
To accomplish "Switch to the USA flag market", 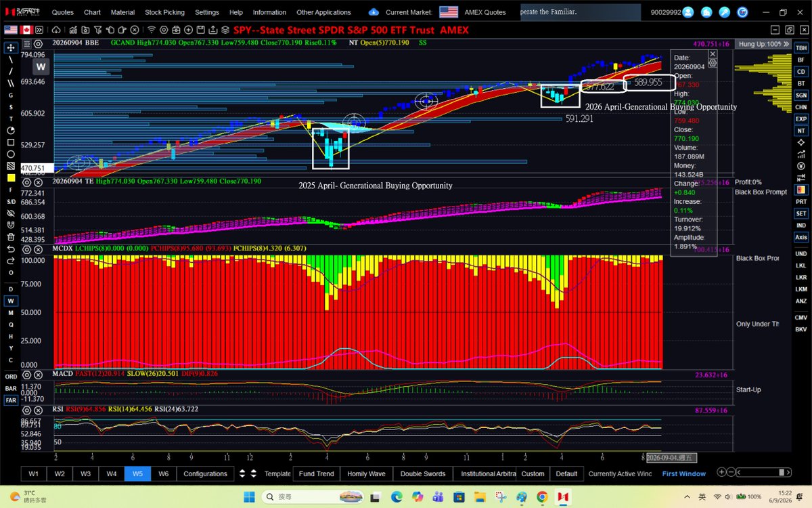I will point(11,30).
